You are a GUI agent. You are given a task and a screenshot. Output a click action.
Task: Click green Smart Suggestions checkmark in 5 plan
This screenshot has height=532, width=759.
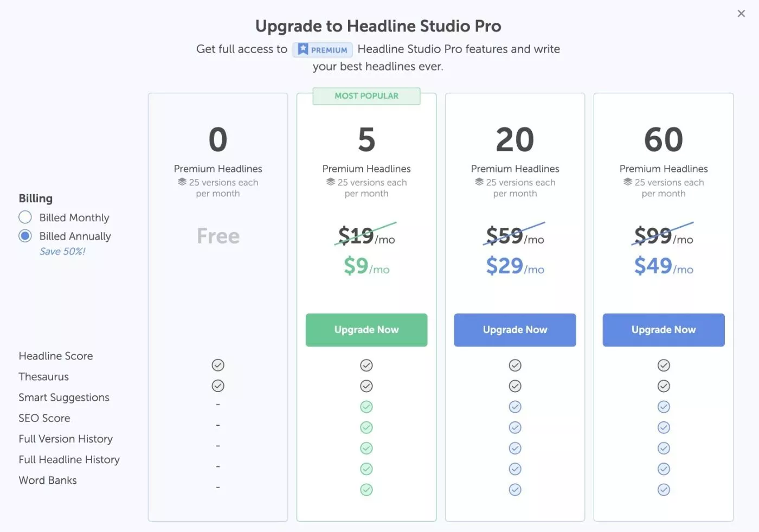pyautogui.click(x=366, y=407)
